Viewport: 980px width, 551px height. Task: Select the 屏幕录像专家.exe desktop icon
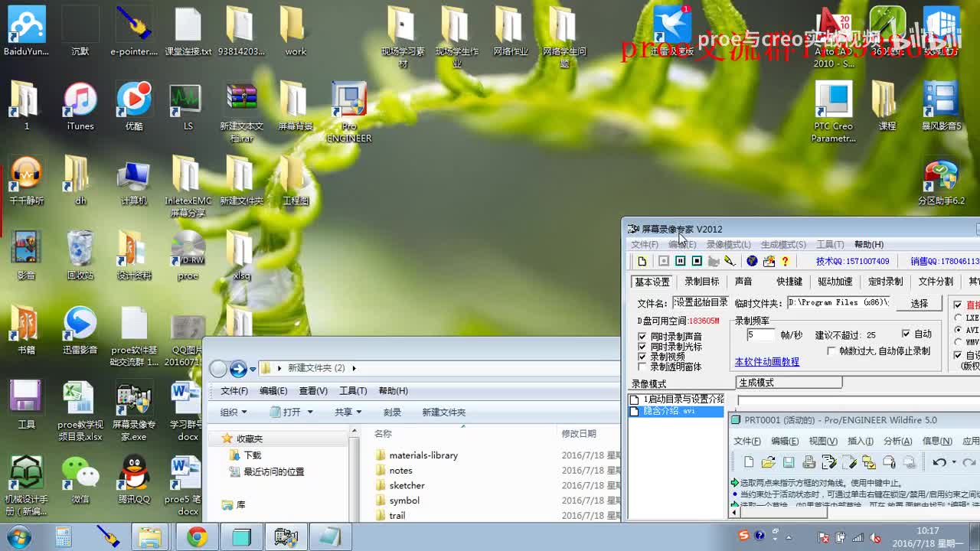(134, 411)
